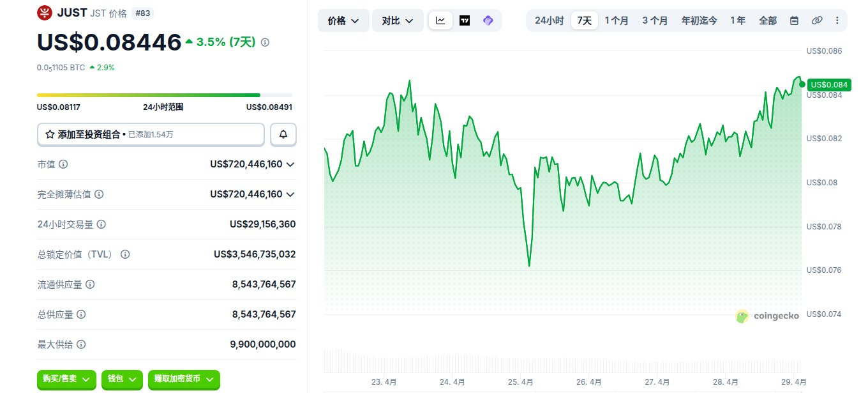Screen dimensions: 868x393
Task: Click the US$0.086 y-axis label
Action: coord(825,51)
